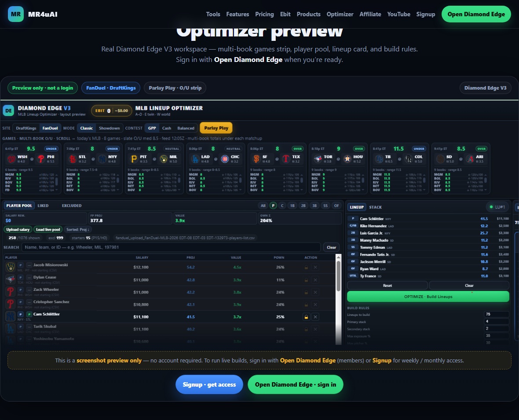Viewport: 519px width, 420px height.
Task: Click the exclude X for Dylan Cease
Action: [315, 280]
